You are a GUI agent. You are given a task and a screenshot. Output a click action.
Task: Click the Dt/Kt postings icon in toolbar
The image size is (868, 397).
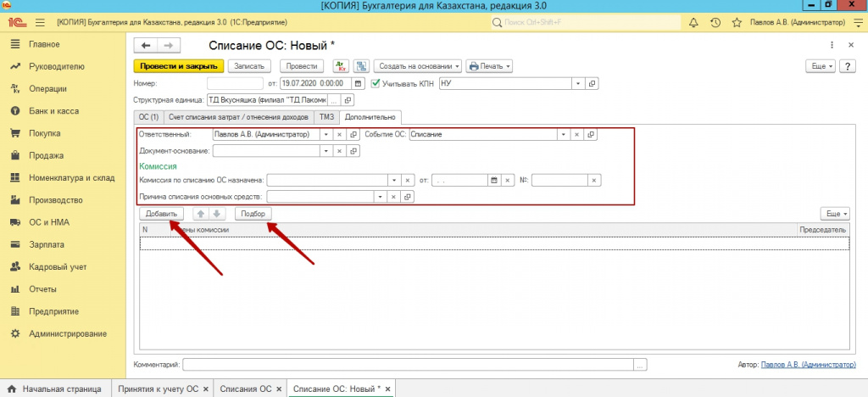click(x=340, y=66)
